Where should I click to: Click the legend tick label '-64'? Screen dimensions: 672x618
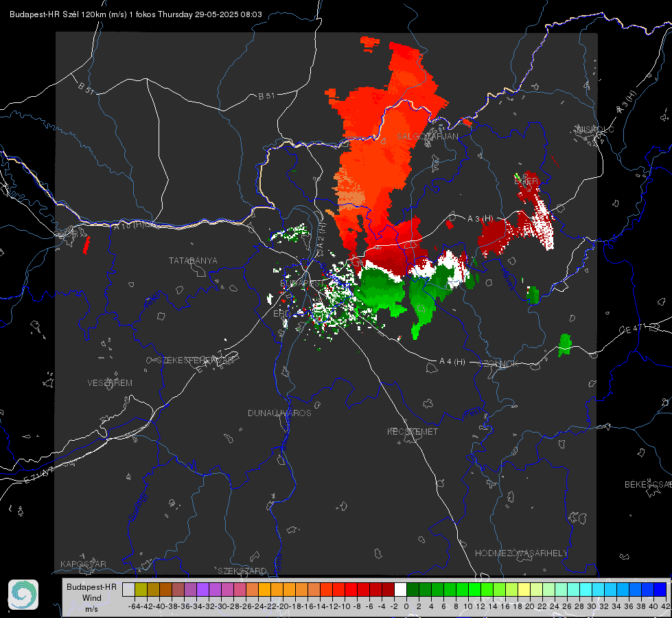click(x=134, y=606)
